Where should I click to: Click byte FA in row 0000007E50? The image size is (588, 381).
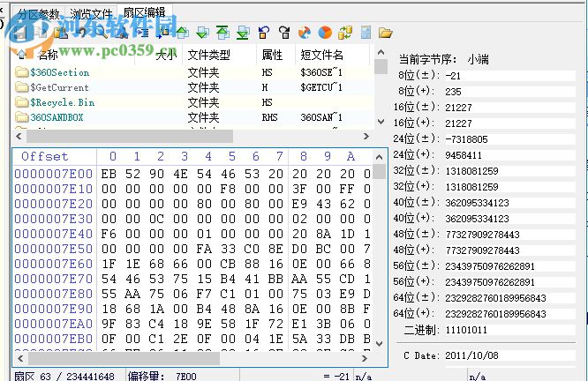tap(204, 249)
